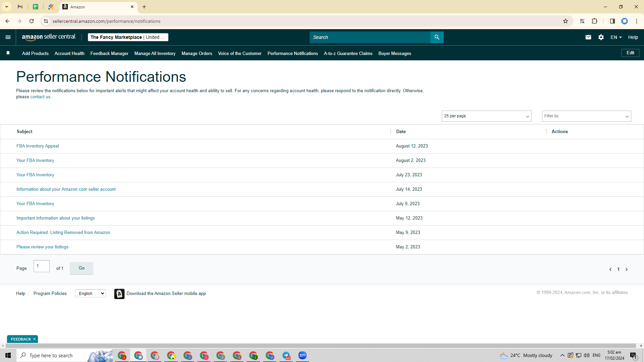Go to the next page arrow in pagination
644x362 pixels.
[x=627, y=269]
